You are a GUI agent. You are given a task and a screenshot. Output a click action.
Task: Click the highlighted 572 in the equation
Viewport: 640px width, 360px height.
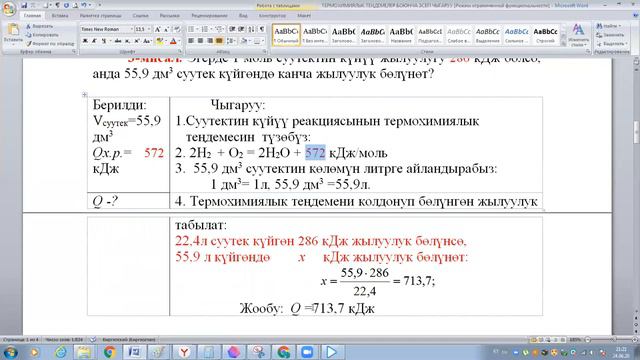pos(315,153)
